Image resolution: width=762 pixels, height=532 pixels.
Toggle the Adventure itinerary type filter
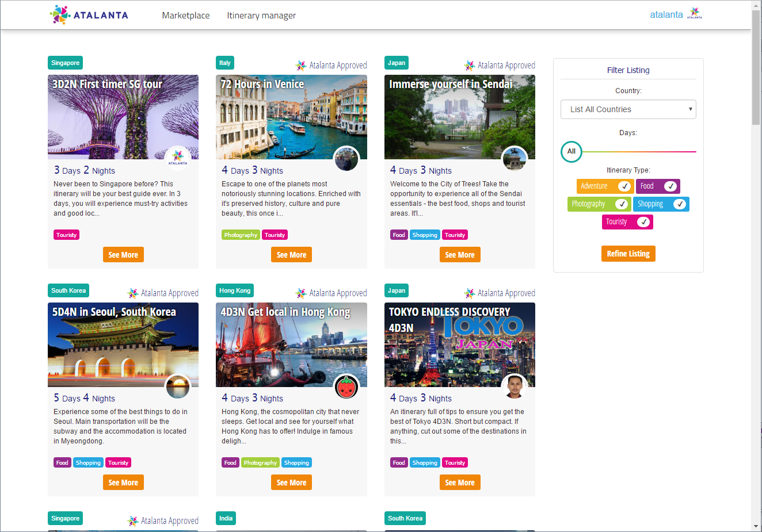(605, 186)
